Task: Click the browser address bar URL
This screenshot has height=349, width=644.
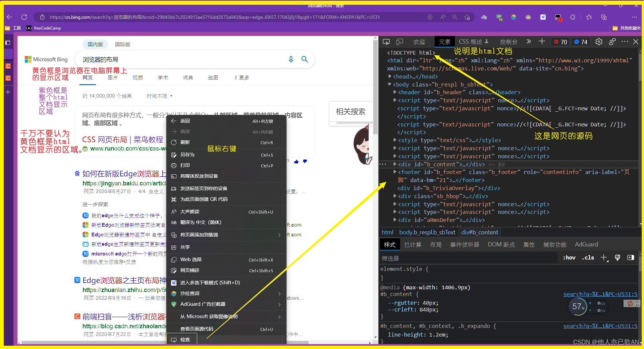Action: point(215,17)
